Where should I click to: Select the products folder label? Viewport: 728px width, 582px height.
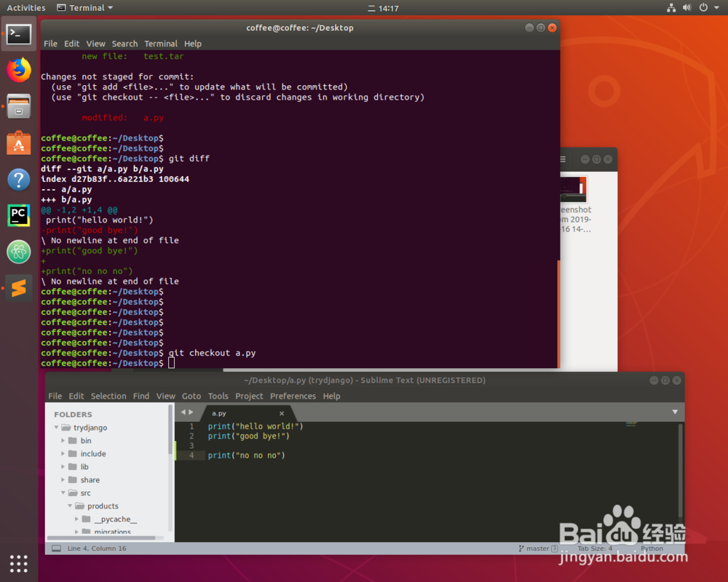click(x=103, y=506)
